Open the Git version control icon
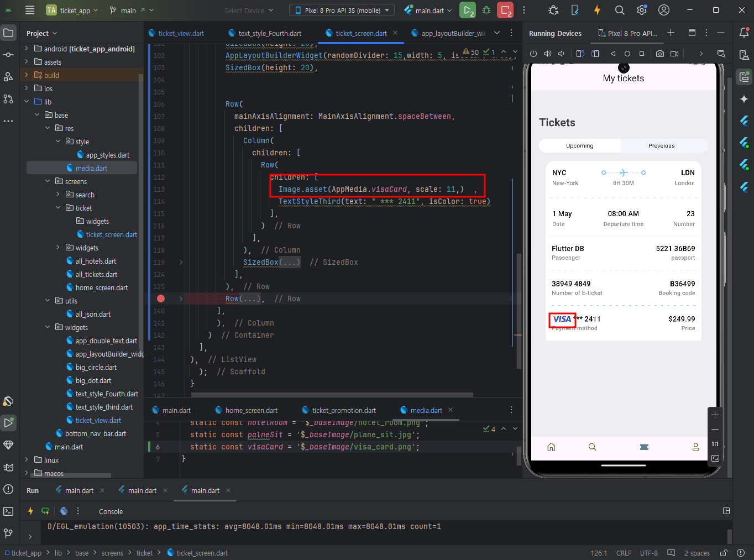The height and width of the screenshot is (560, 754). click(8, 533)
